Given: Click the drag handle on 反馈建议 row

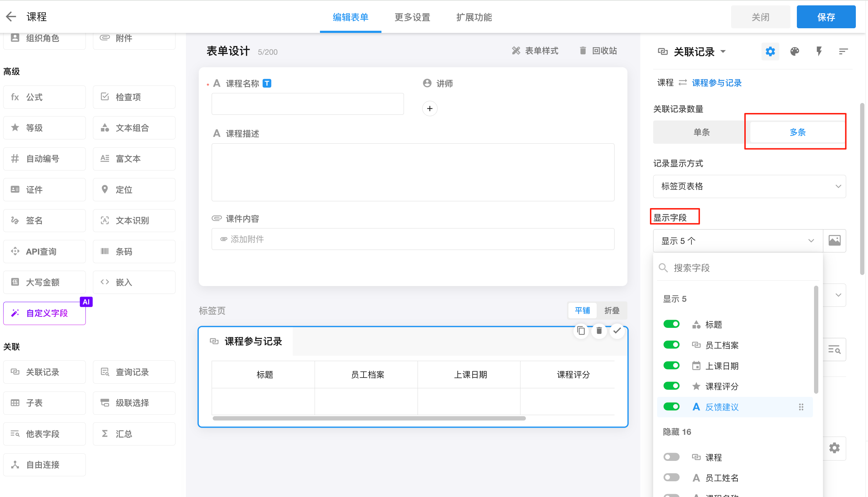Looking at the screenshot, I should pos(801,407).
